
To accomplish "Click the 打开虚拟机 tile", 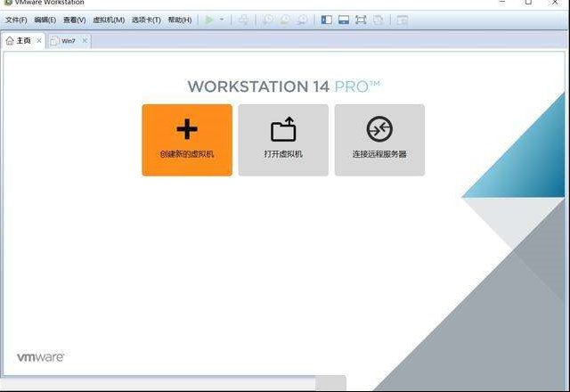I will tap(283, 140).
